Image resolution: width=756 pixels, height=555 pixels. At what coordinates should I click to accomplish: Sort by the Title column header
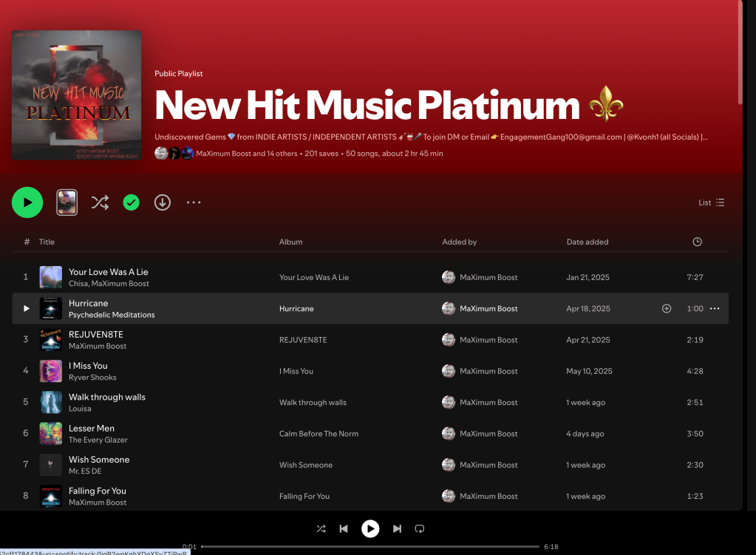click(x=47, y=242)
